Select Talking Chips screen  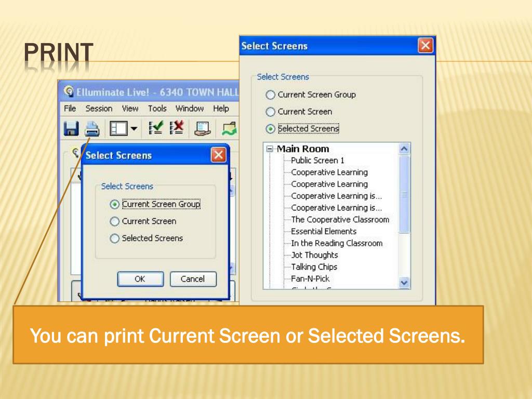[314, 267]
